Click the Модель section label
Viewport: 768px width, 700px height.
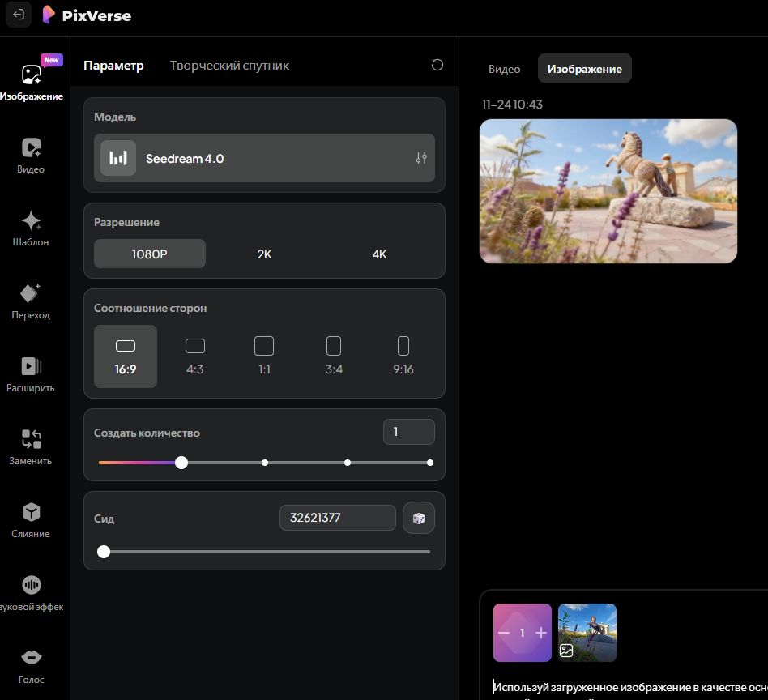[x=115, y=117]
